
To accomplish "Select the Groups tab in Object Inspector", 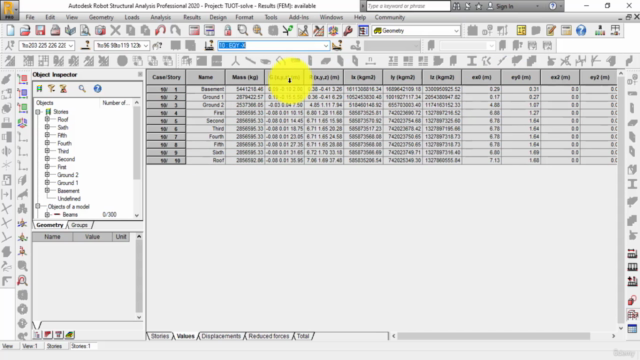I will tap(79, 225).
